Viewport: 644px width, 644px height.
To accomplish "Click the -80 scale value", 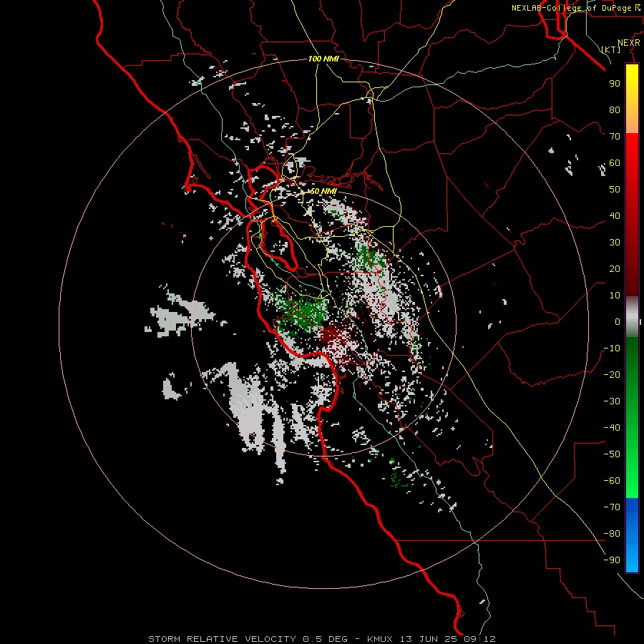I will pos(612,534).
